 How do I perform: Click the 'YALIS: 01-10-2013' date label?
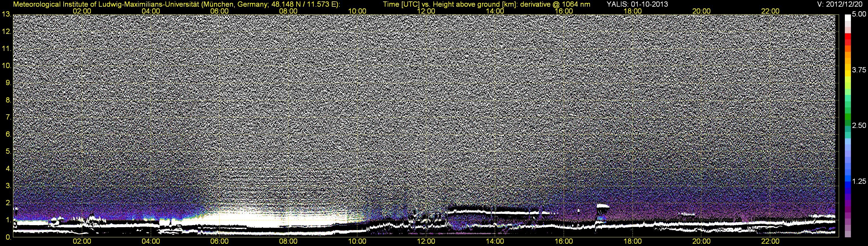(637, 4)
